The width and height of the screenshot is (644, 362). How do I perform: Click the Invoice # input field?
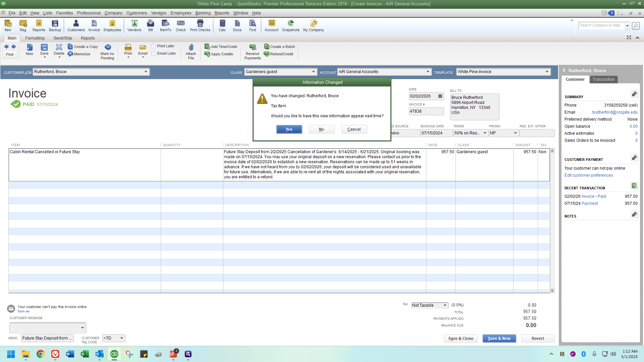point(426,111)
